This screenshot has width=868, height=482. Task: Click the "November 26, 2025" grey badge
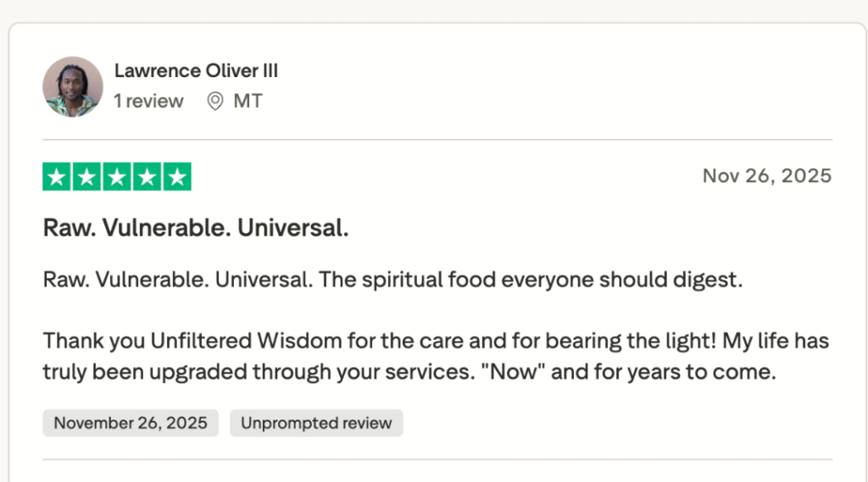click(x=131, y=423)
